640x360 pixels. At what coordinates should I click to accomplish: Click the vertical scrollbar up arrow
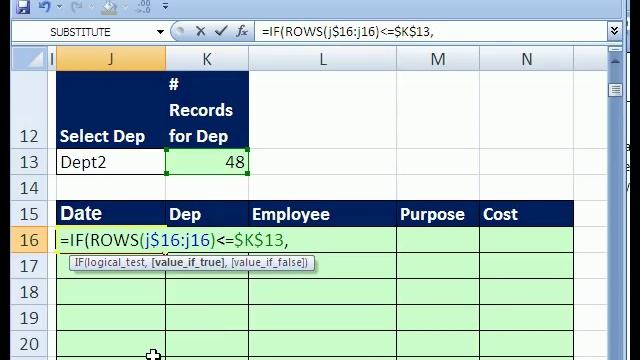tap(615, 62)
